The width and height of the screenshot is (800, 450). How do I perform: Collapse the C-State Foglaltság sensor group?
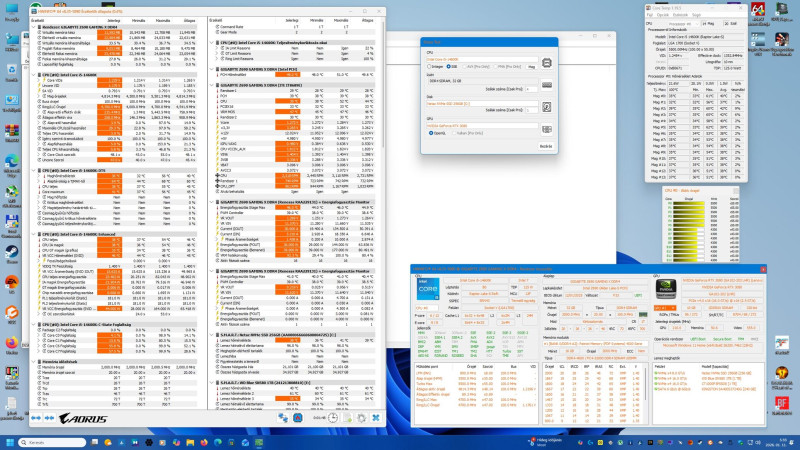tap(34, 324)
